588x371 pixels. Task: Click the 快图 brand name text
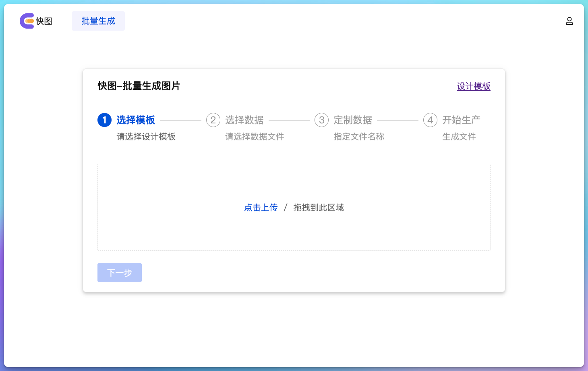point(44,21)
